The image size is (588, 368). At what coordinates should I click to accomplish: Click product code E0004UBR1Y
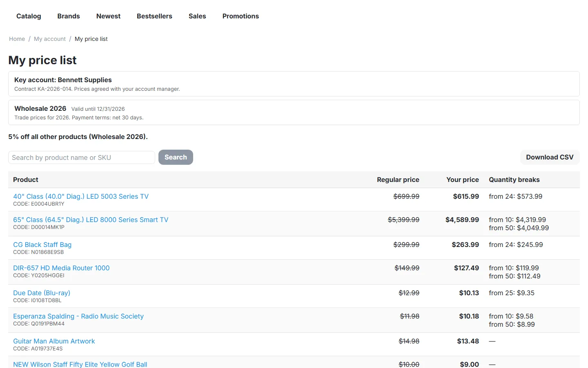click(39, 204)
